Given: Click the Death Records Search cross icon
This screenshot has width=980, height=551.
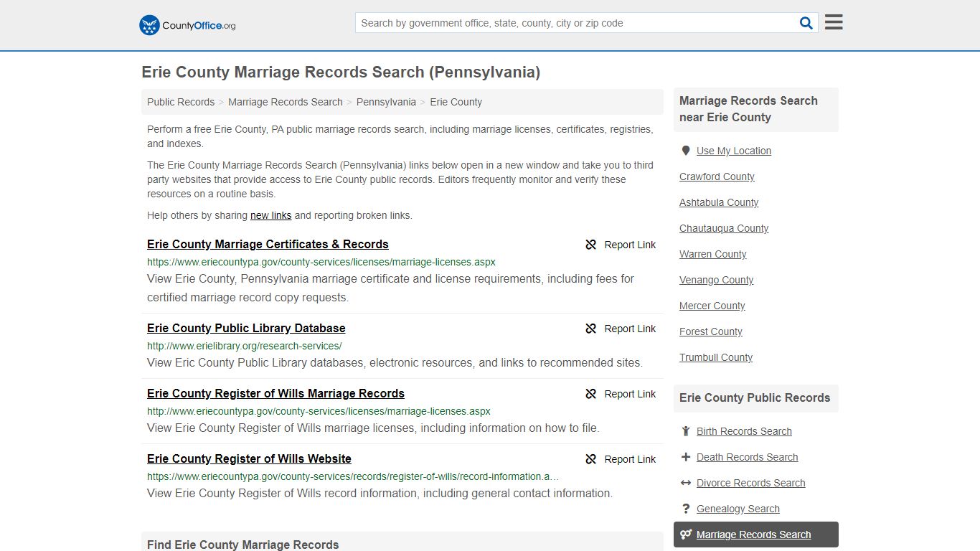Looking at the screenshot, I should (686, 457).
